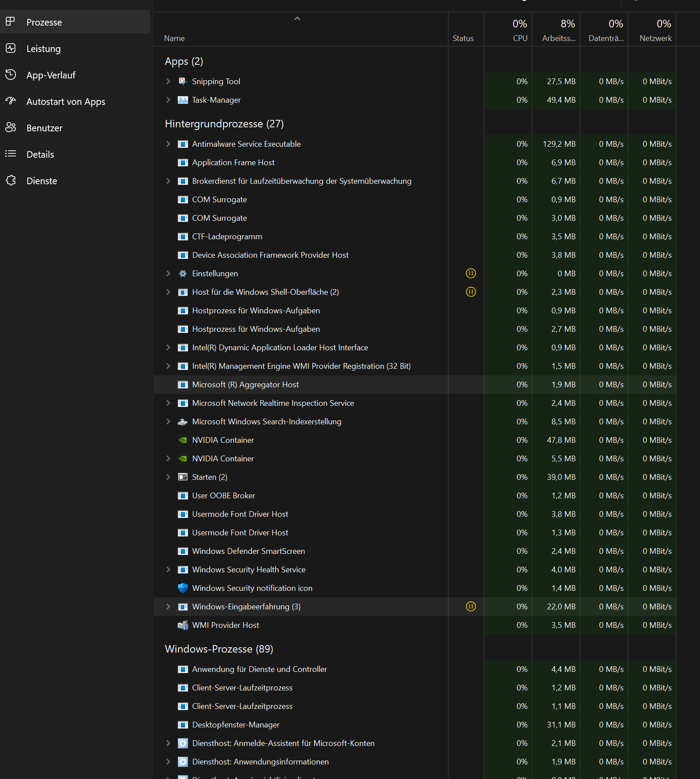Click the CTF-Ladeprogramm process icon

(182, 237)
